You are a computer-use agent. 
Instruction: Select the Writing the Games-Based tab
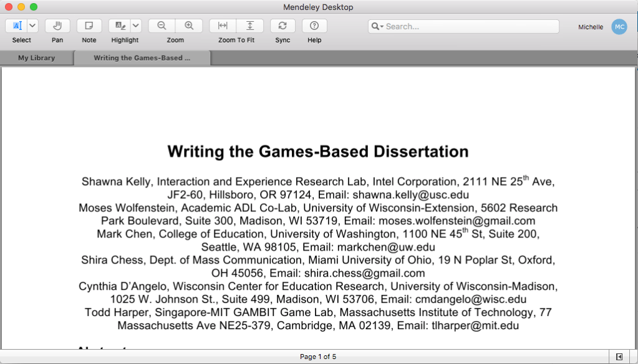[142, 58]
